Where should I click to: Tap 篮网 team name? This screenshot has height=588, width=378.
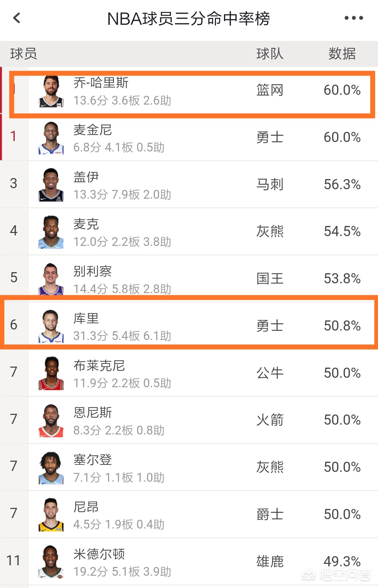coord(270,90)
